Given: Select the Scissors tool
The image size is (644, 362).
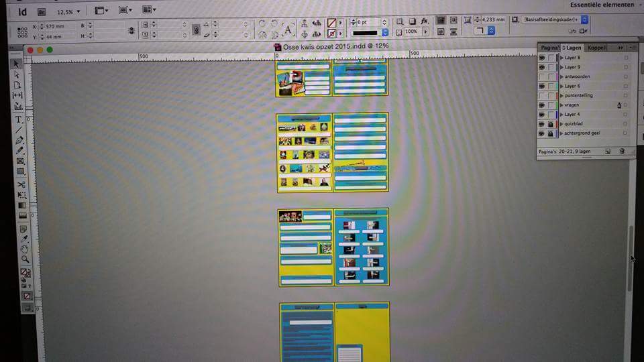Looking at the screenshot, I should tap(21, 184).
